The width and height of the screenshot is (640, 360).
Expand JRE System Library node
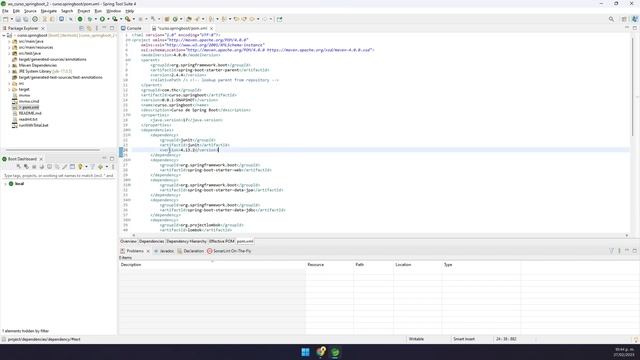pos(9,71)
